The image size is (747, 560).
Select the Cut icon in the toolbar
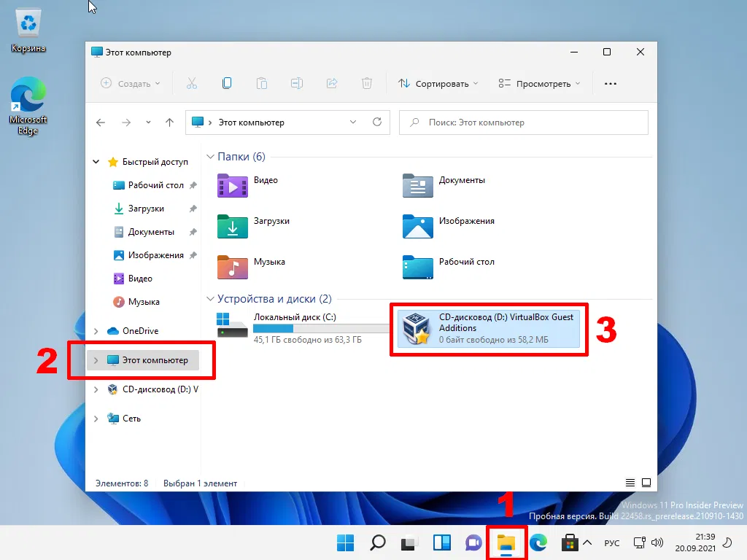pyautogui.click(x=192, y=83)
